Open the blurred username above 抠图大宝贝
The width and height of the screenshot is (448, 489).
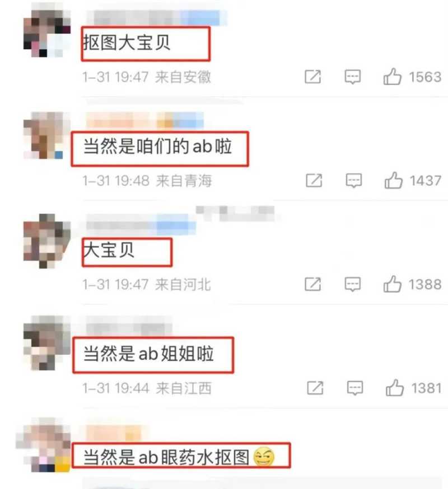(x=157, y=17)
